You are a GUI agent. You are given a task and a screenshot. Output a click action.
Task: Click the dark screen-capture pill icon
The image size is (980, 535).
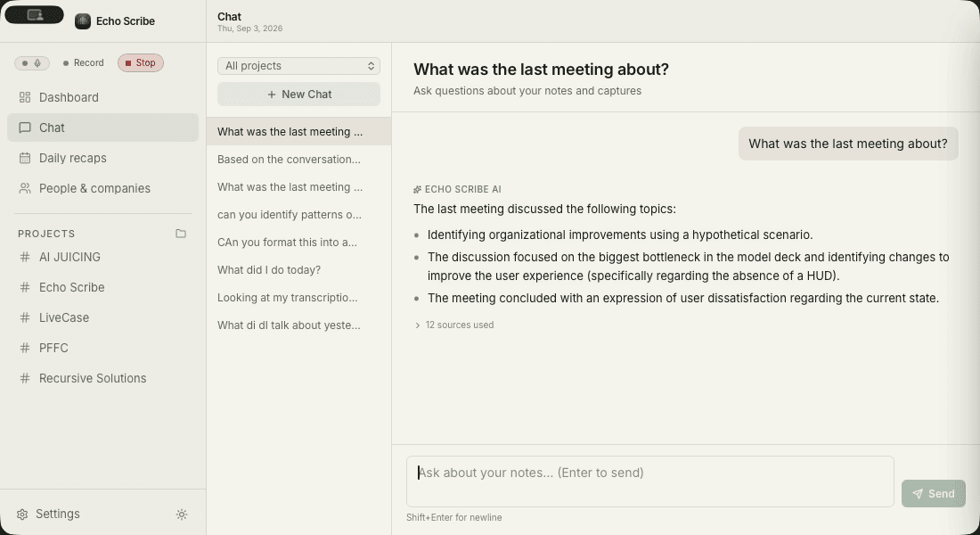click(35, 14)
